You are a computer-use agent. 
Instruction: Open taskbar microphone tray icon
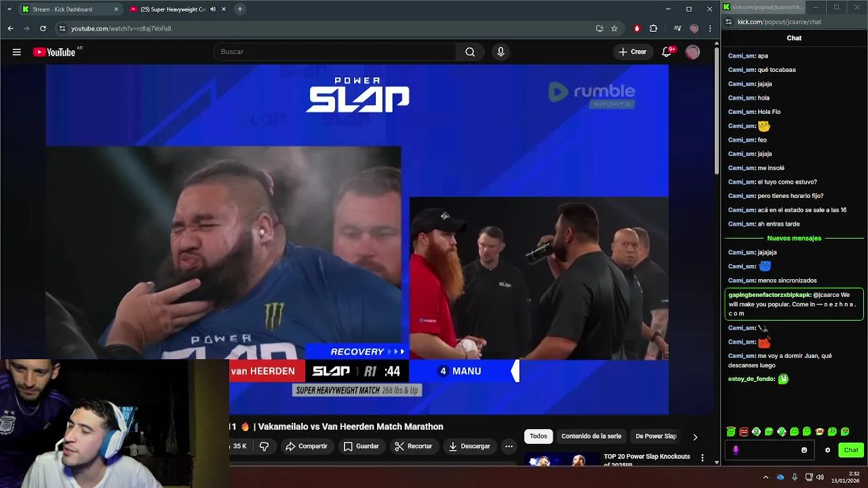795,477
